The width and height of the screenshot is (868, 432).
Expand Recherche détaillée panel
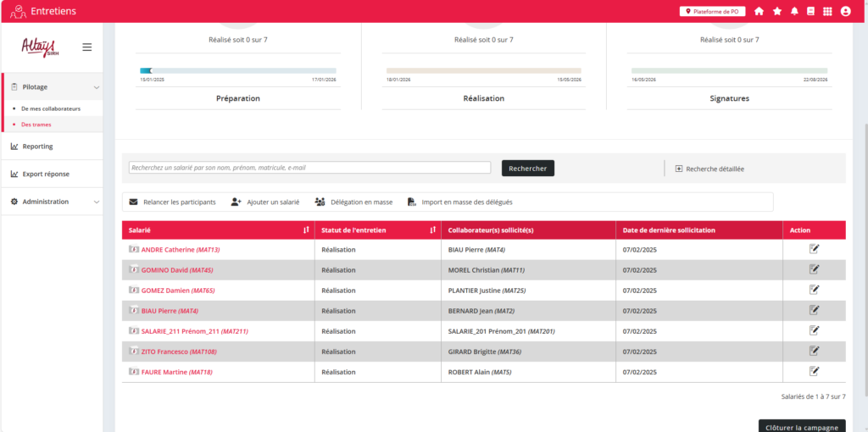point(709,169)
